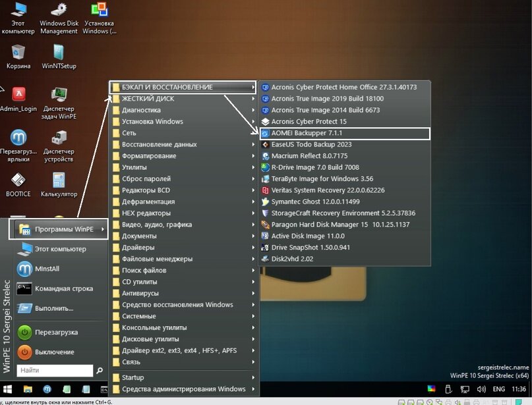Open TeraByte Image for Windows 3.56
The image size is (532, 405).
[x=345, y=179]
